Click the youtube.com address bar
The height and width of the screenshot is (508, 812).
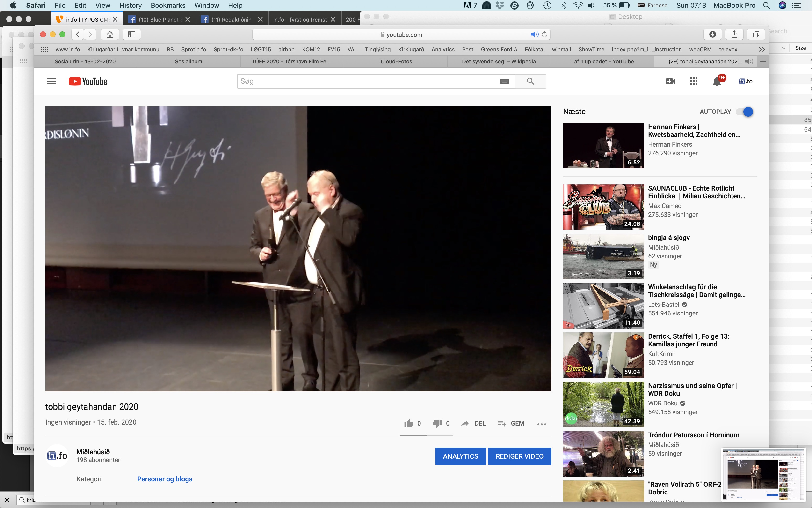401,34
